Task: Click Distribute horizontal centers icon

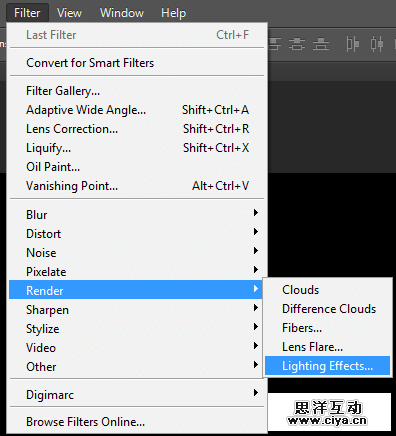Action: coord(377,44)
